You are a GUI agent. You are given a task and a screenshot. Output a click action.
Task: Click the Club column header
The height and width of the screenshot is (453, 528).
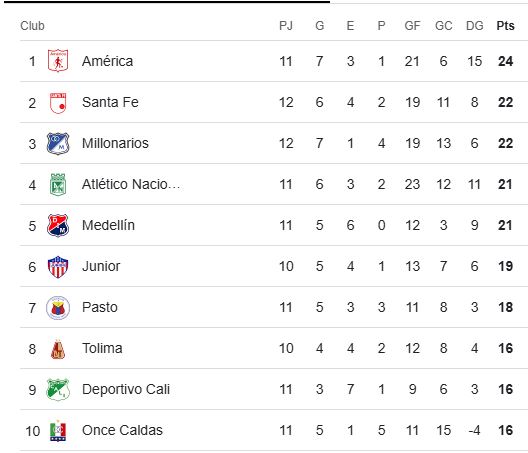32,26
